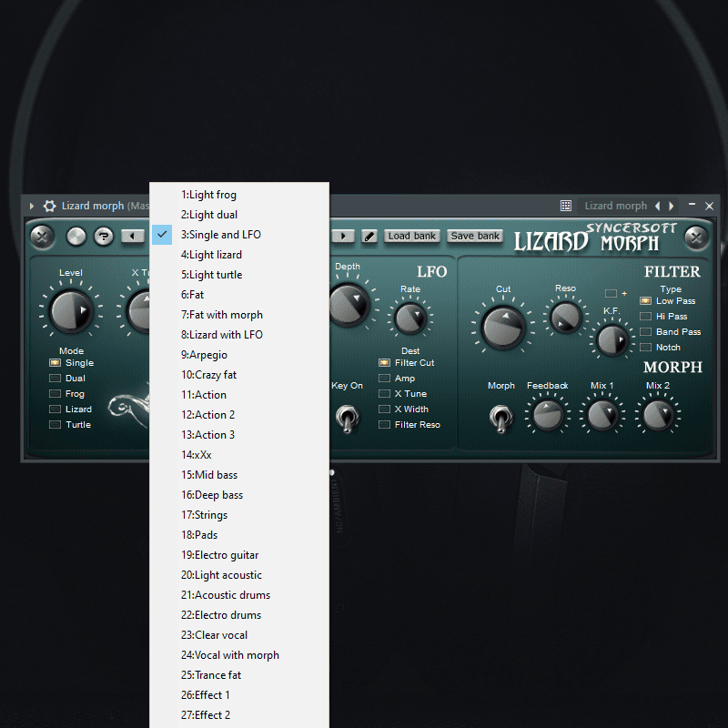Choose preset 16:Deep bass

tap(239, 495)
